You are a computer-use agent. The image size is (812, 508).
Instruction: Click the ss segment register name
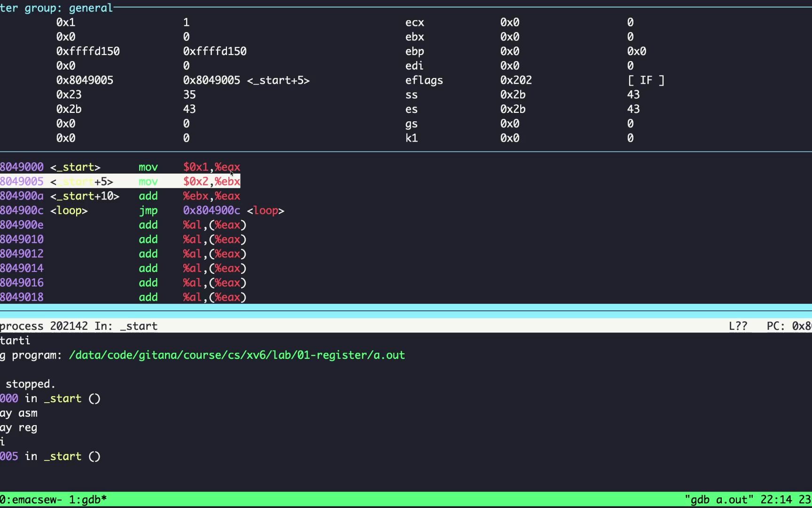411,95
